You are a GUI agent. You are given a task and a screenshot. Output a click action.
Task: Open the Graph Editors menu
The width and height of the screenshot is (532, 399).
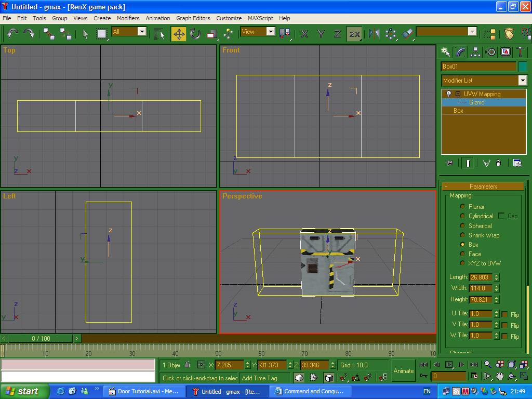[193, 18]
